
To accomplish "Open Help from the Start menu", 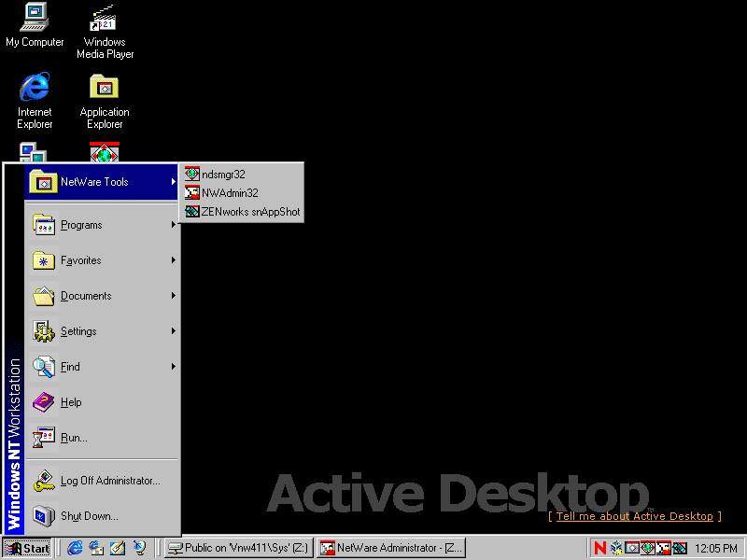I will point(102,402).
